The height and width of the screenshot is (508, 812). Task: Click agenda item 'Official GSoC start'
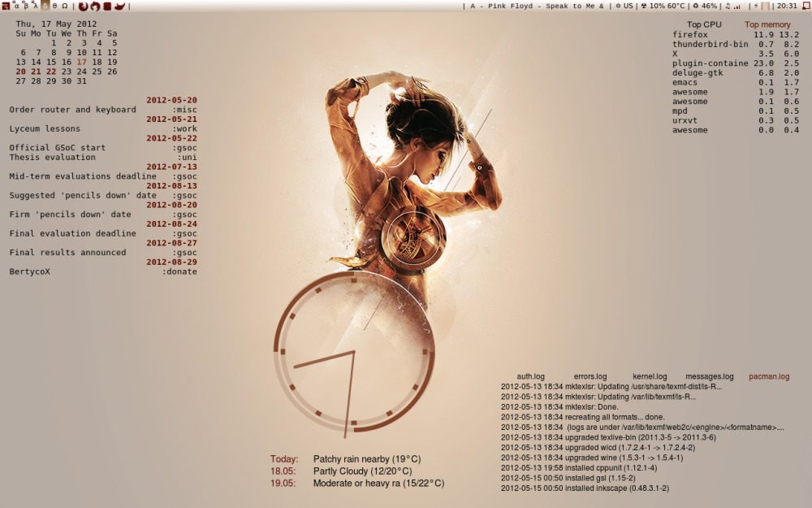pyautogui.click(x=57, y=148)
